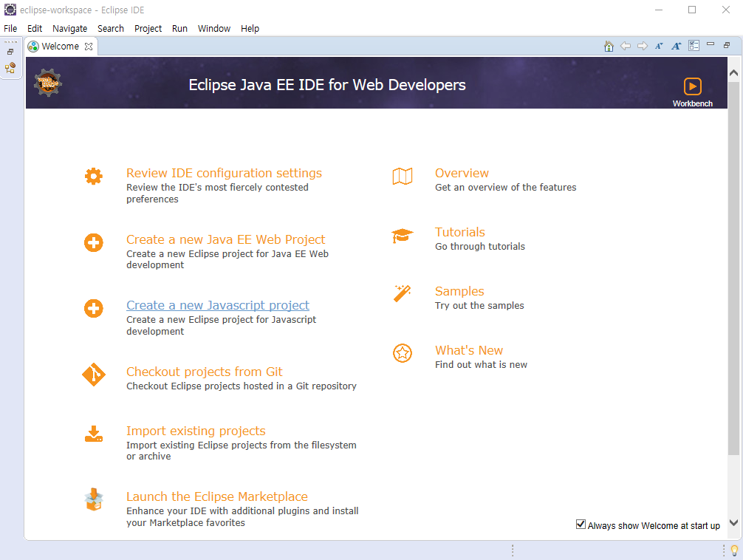Click 'Find out what is new' text

[x=481, y=365]
